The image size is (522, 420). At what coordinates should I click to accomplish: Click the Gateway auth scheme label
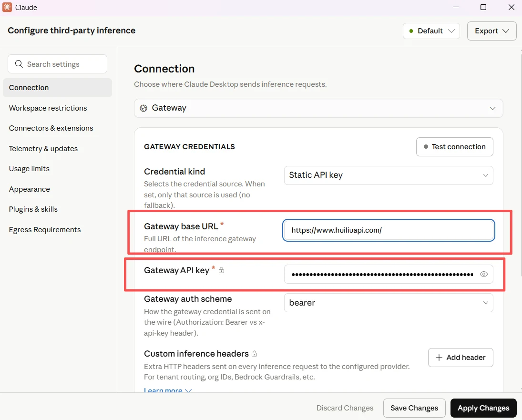tap(188, 299)
